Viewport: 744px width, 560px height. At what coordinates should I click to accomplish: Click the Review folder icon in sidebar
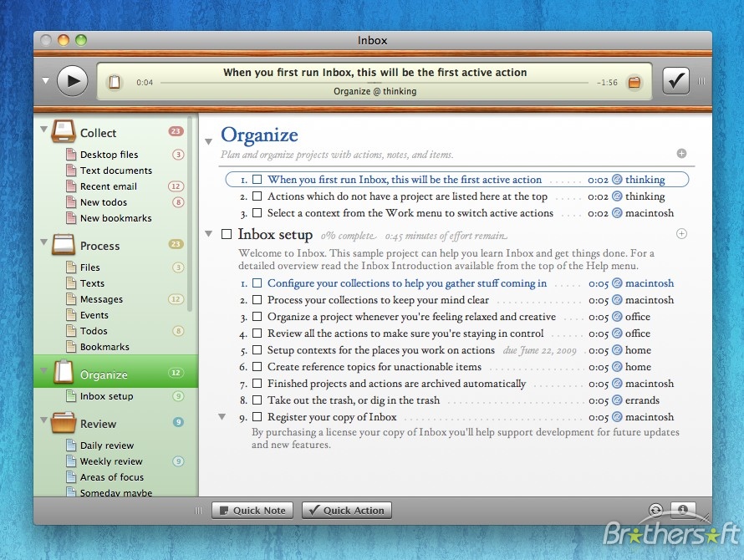pos(63,422)
